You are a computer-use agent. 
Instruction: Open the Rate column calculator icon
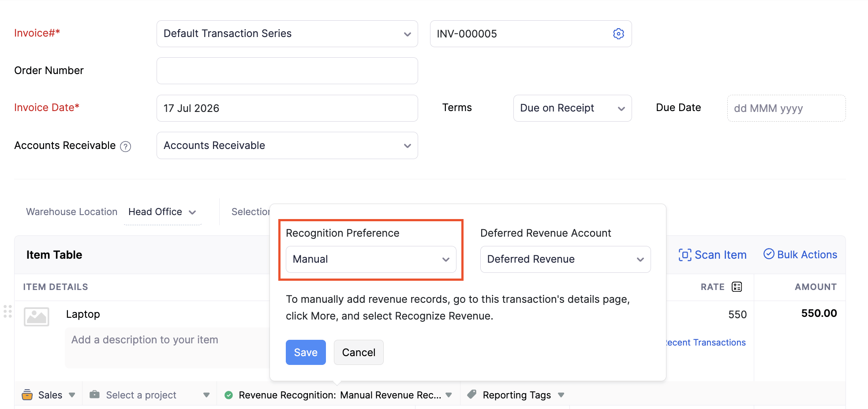pyautogui.click(x=737, y=287)
